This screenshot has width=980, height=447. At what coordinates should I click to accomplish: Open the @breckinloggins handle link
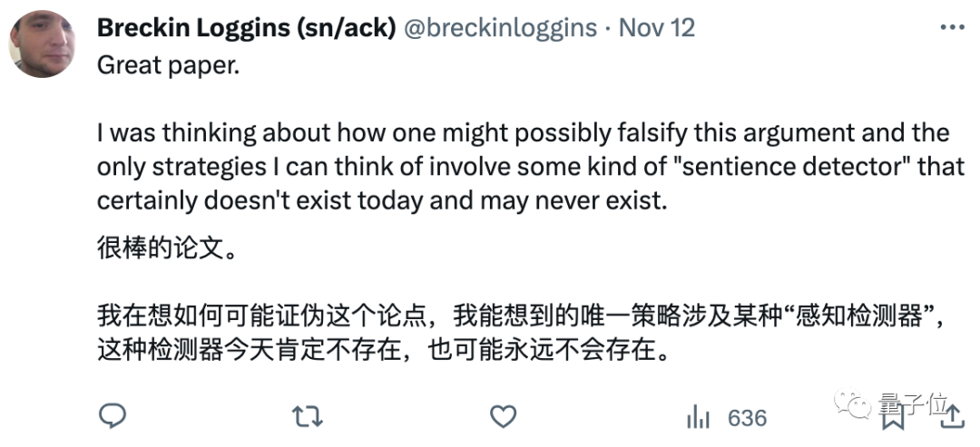point(500,27)
